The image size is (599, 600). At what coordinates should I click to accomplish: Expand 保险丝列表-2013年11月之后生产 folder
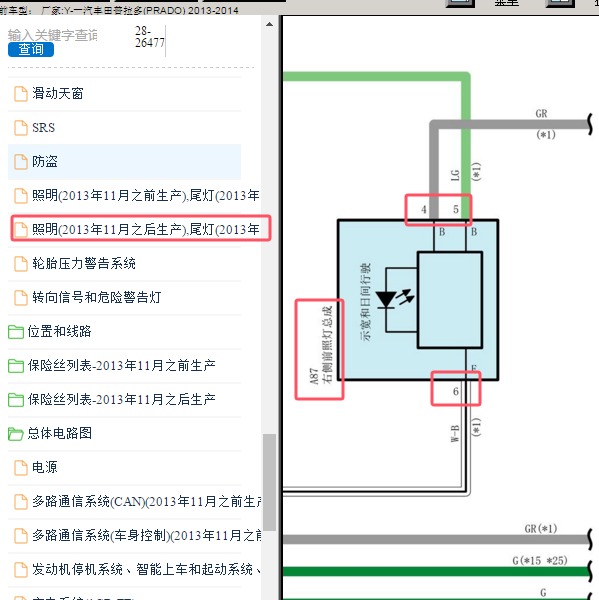point(124,399)
